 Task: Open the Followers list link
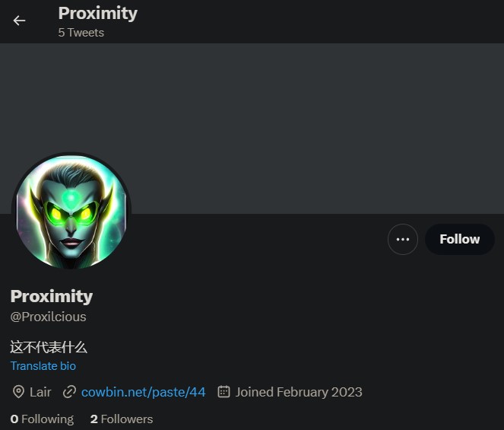(126, 419)
